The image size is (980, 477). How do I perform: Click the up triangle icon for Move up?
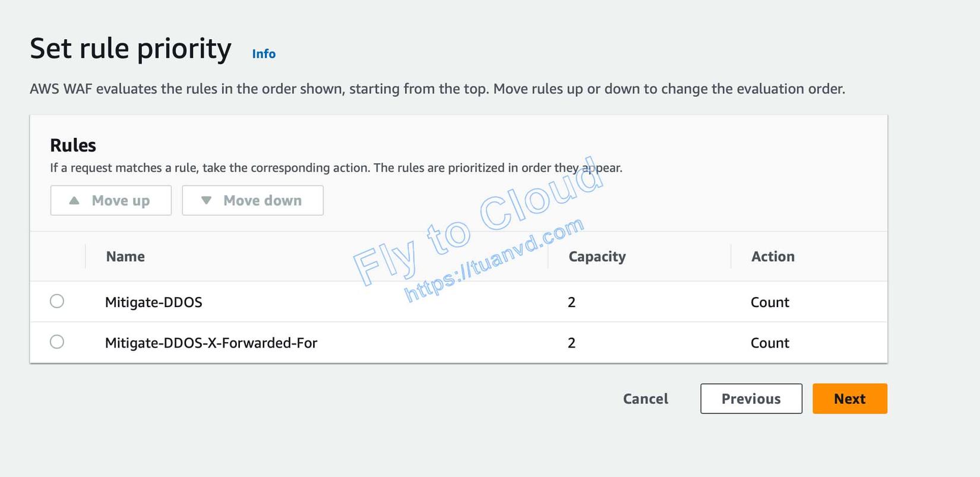(74, 201)
